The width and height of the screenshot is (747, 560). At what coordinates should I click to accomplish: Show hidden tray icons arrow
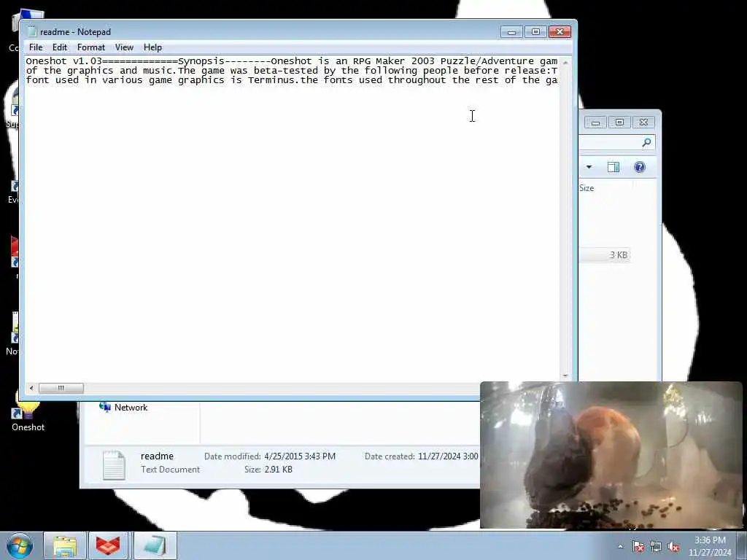click(x=620, y=547)
